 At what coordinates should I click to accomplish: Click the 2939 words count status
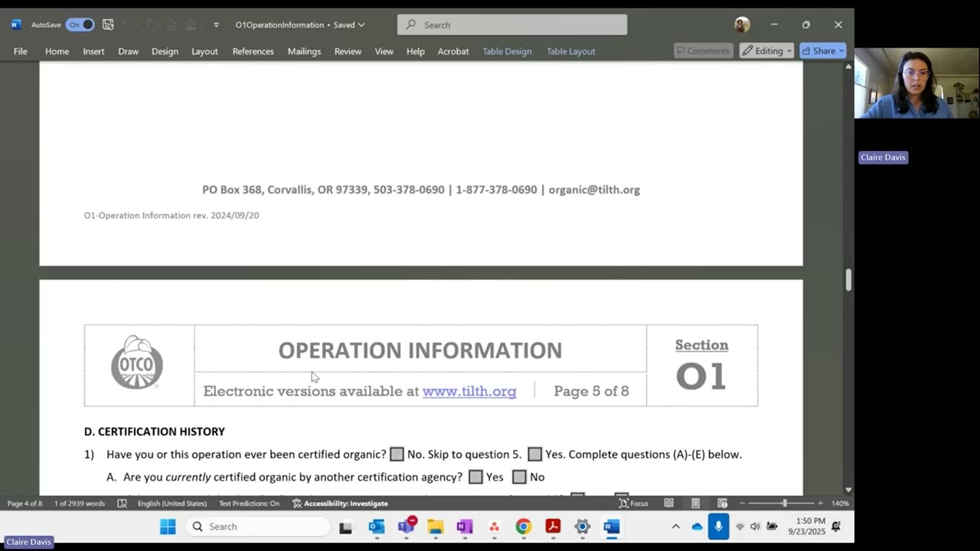point(80,504)
